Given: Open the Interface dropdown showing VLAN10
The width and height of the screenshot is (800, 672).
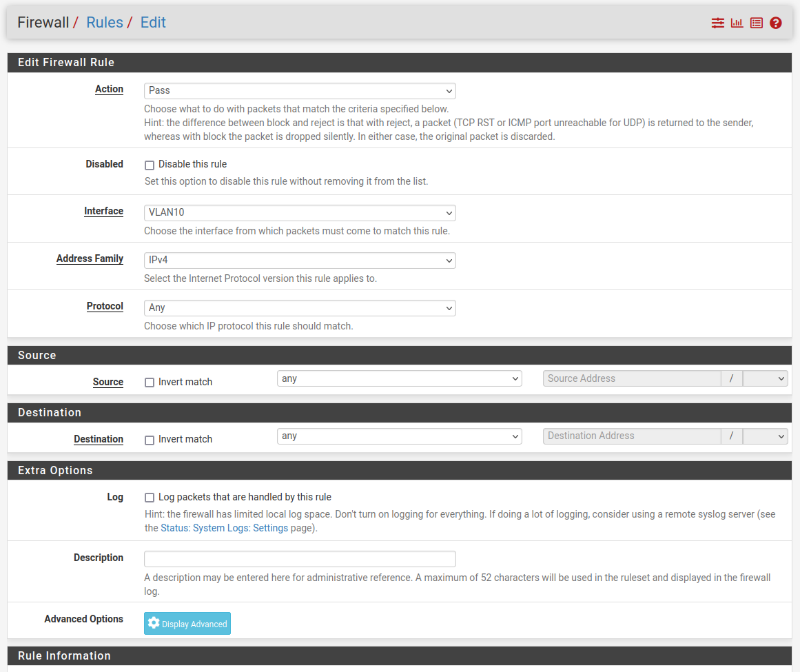Looking at the screenshot, I should [x=300, y=213].
